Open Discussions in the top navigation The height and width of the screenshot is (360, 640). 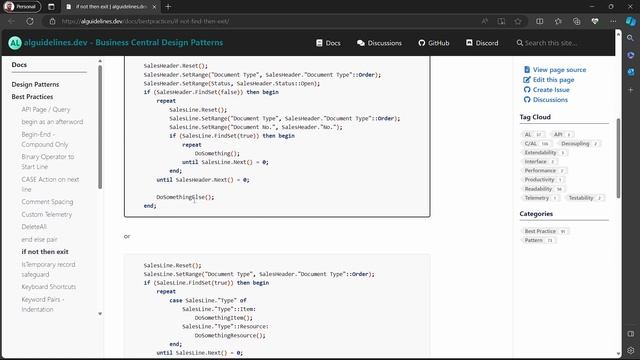[x=379, y=43]
